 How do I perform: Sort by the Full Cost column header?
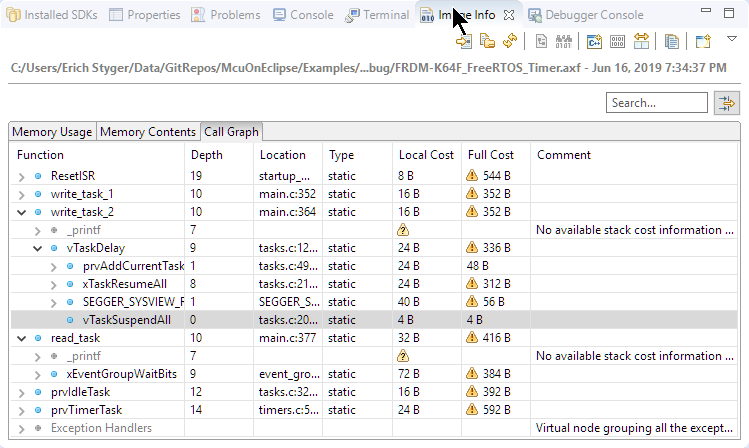point(489,155)
